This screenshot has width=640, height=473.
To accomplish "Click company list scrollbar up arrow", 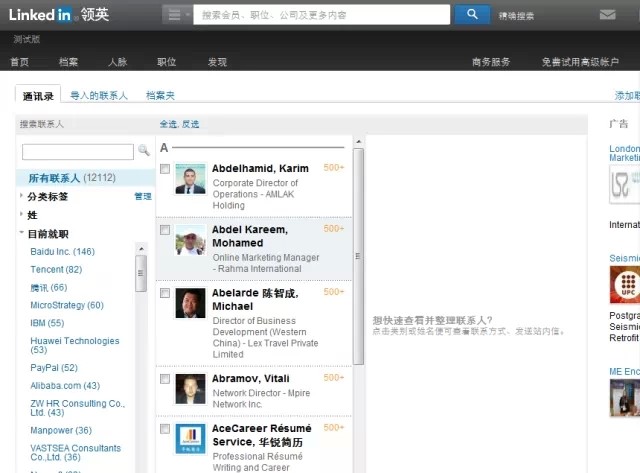I will click(x=141, y=249).
